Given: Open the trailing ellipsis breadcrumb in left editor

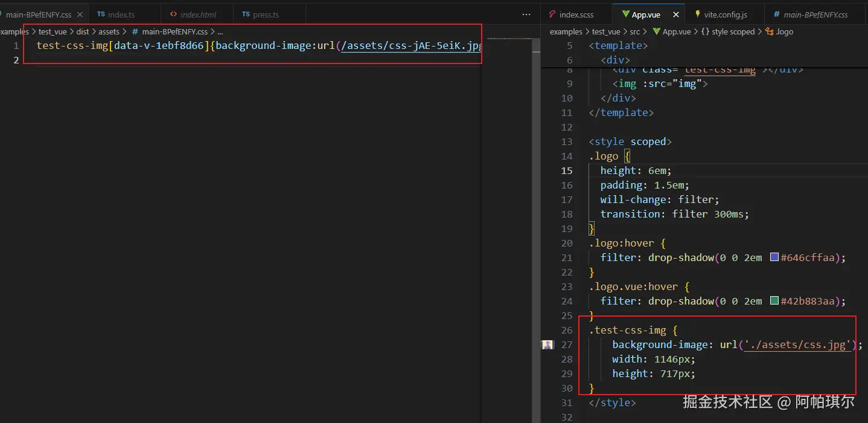Looking at the screenshot, I should (x=220, y=31).
